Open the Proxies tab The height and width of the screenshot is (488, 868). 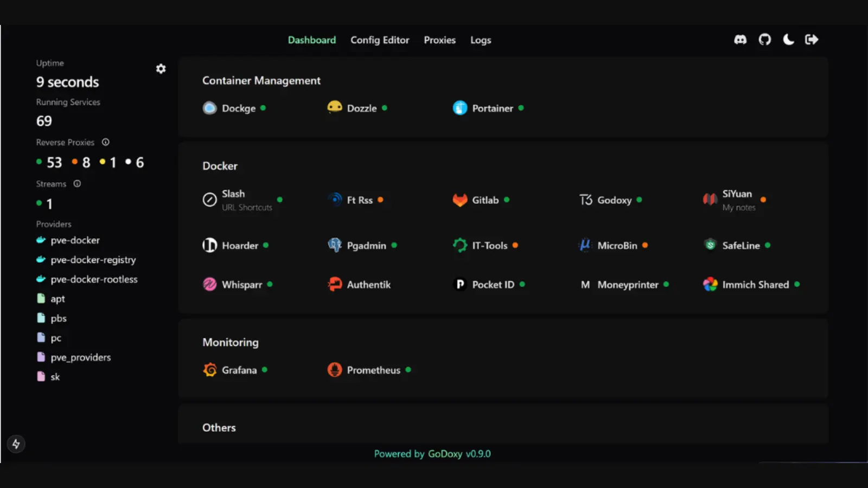[x=439, y=40]
